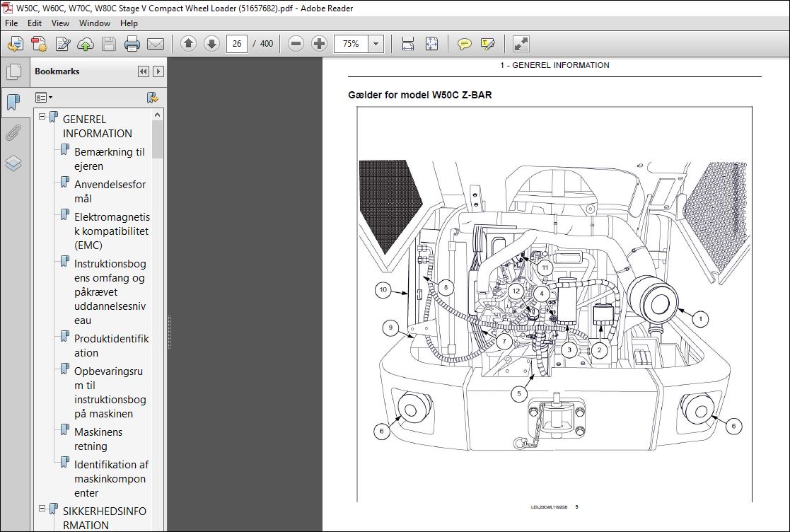Click the total page count '400'
Image resolution: width=790 pixels, height=532 pixels.
[x=267, y=44]
